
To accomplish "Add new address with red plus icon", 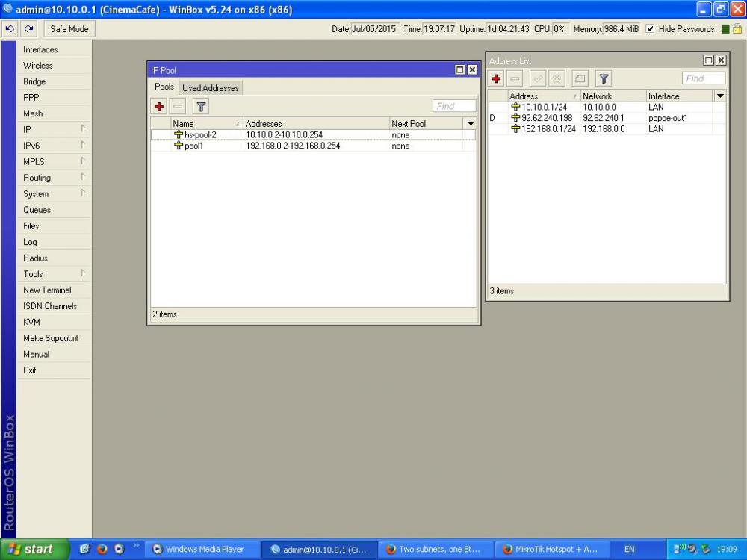I will pos(496,78).
